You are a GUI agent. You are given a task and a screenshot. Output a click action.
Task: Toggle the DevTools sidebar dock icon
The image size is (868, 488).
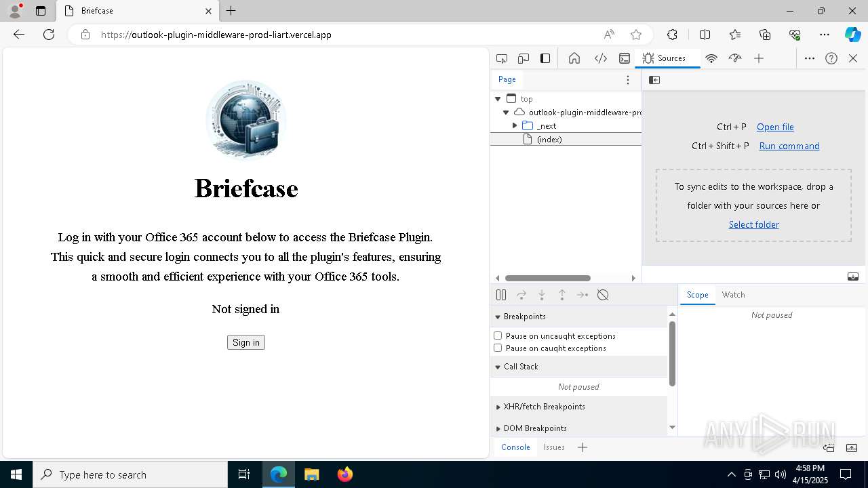(x=545, y=58)
